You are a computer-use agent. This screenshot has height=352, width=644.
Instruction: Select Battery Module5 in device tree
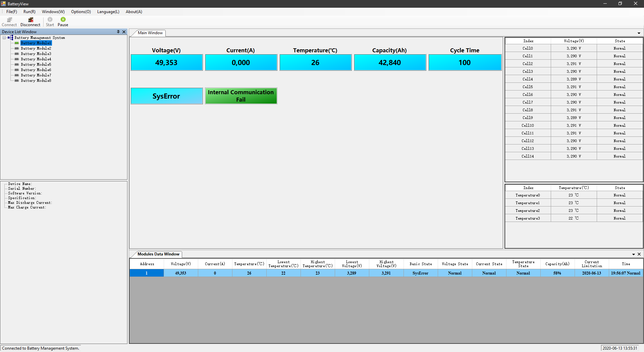pos(36,65)
